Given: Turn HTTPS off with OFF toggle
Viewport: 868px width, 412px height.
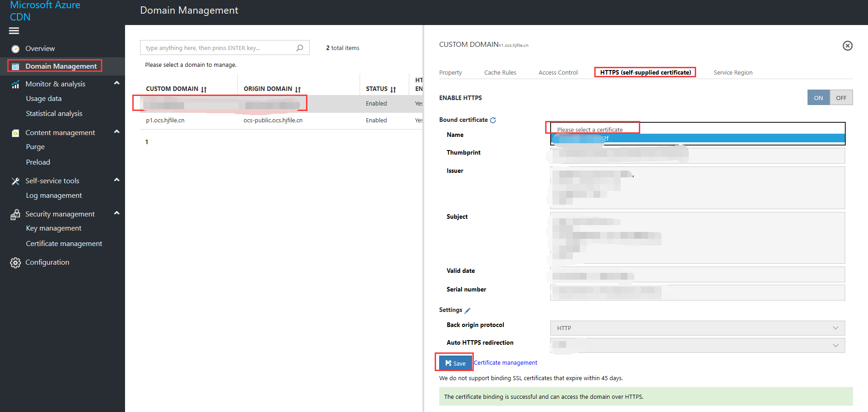Looking at the screenshot, I should coord(841,98).
